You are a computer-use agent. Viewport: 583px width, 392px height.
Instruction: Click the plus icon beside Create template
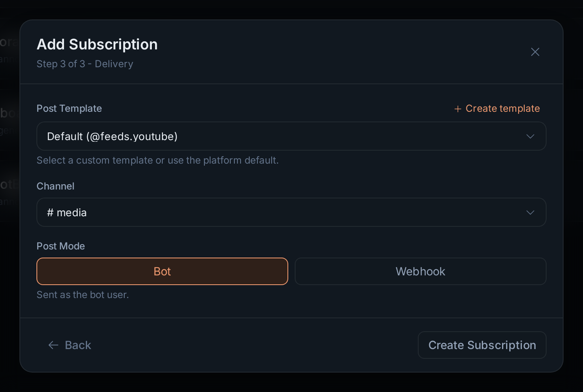tap(458, 109)
